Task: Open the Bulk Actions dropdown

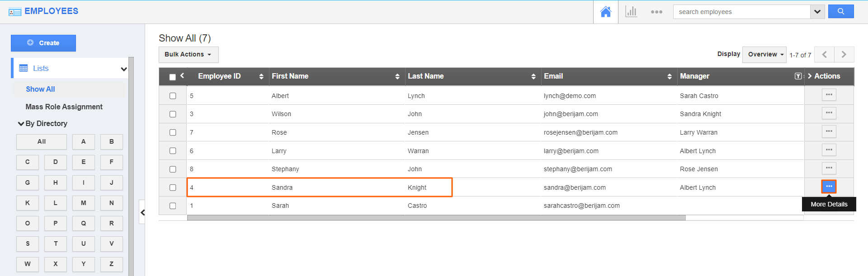Action: (x=188, y=55)
